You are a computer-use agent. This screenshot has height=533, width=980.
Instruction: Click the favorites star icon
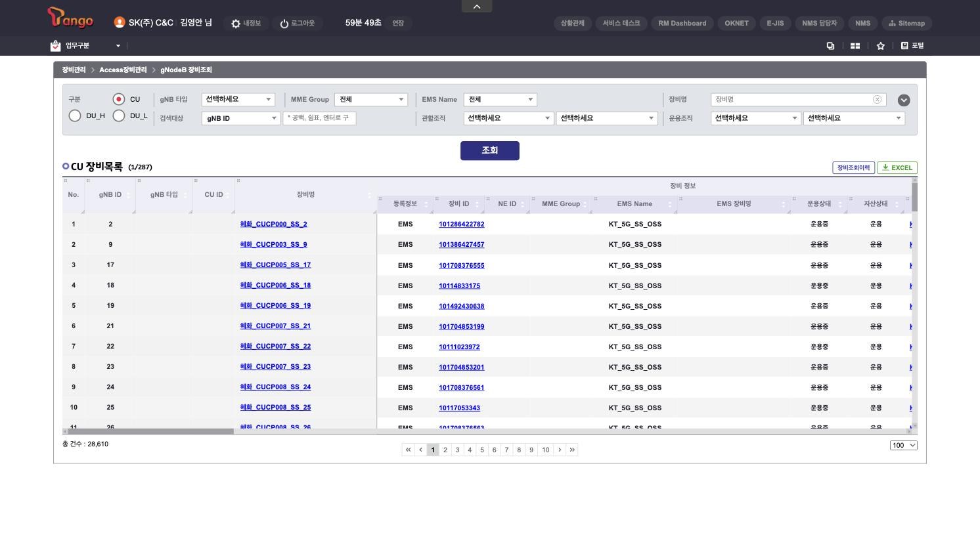881,46
